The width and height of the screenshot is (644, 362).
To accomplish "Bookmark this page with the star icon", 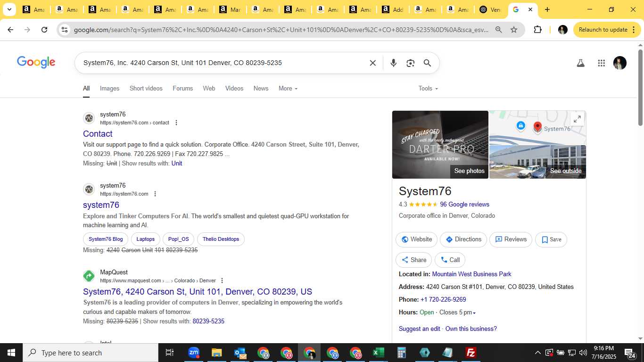I will coord(514,30).
